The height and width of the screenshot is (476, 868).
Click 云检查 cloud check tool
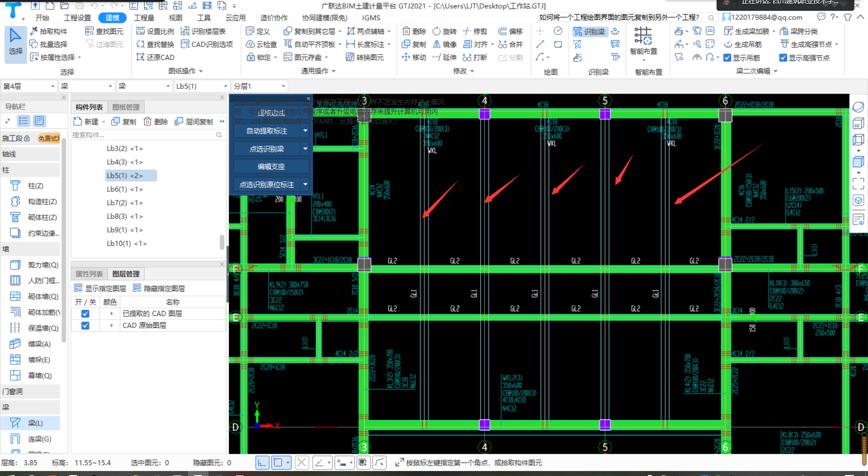(261, 44)
